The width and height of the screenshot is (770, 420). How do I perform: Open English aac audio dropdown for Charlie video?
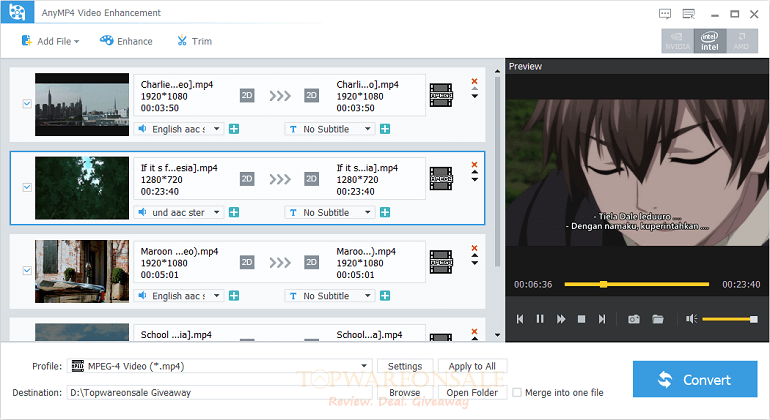pos(179,129)
